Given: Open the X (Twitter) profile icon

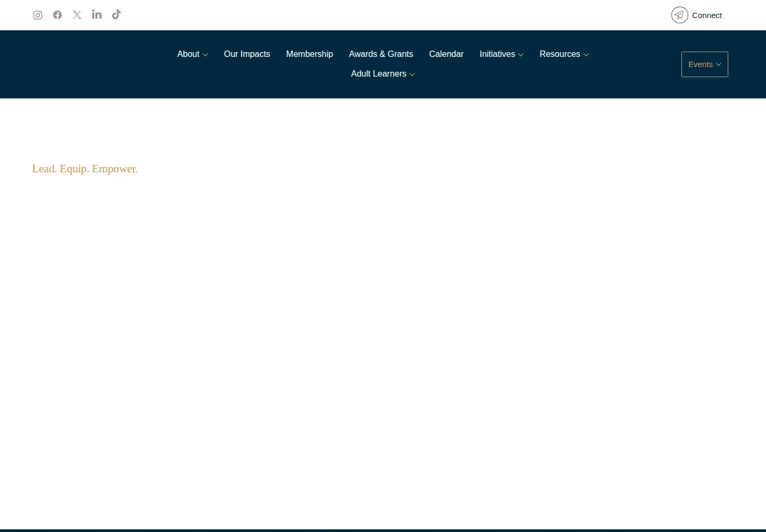Looking at the screenshot, I should [77, 15].
